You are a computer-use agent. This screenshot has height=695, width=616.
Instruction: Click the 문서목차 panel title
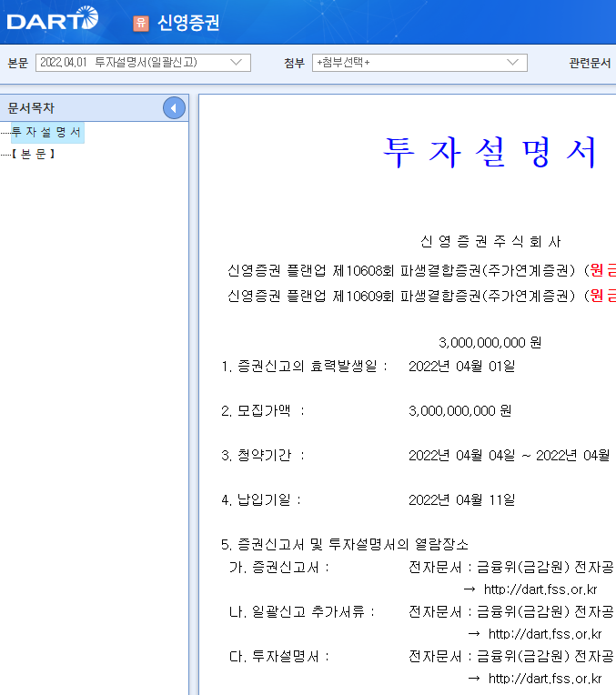(31, 107)
